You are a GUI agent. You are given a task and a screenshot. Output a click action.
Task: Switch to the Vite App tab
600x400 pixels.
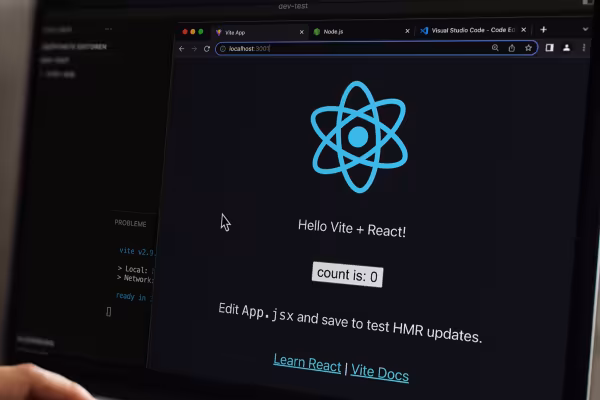coord(260,33)
